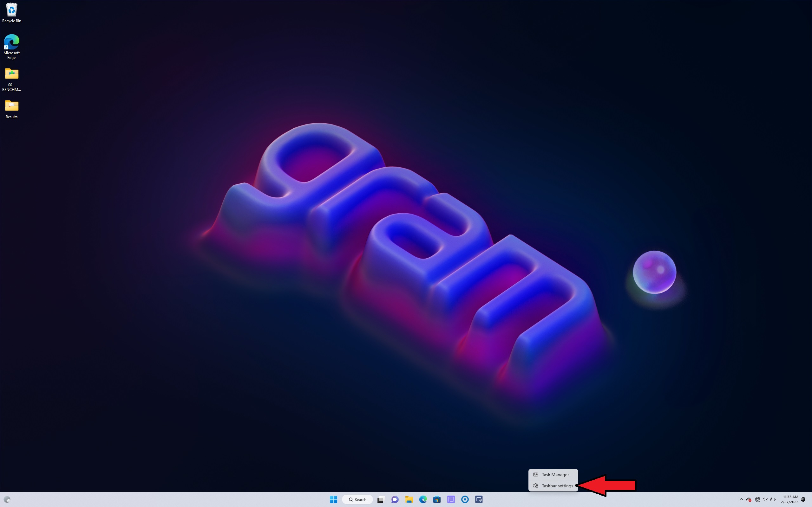Open date and time settings dropdown
Viewport: 812px width, 507px height.
click(790, 499)
